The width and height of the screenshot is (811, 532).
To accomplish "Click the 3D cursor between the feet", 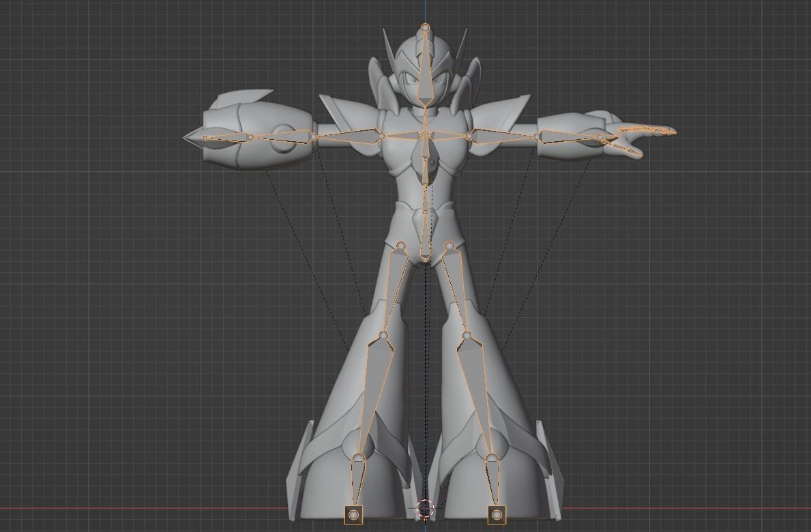I will (x=425, y=509).
